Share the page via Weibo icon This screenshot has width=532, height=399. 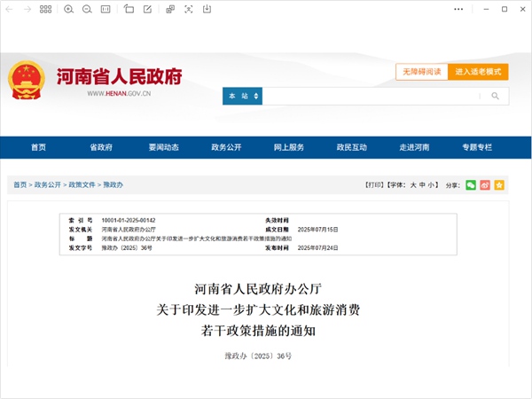(485, 184)
